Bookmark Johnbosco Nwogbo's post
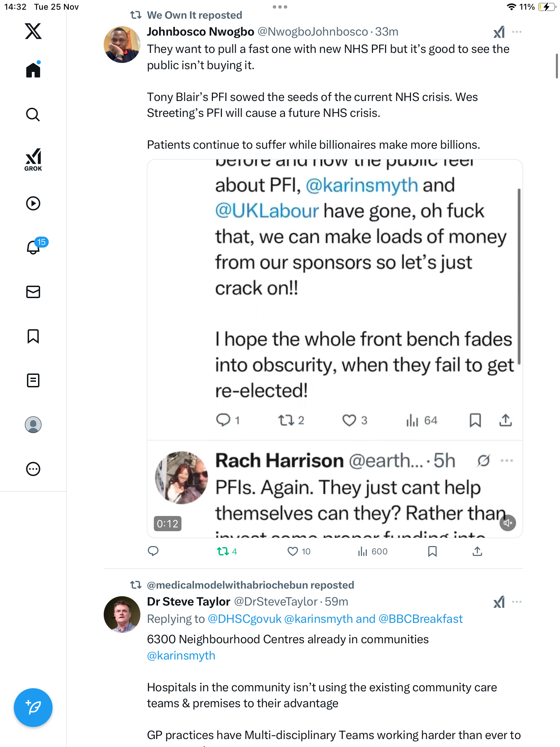The width and height of the screenshot is (560, 747). (432, 551)
